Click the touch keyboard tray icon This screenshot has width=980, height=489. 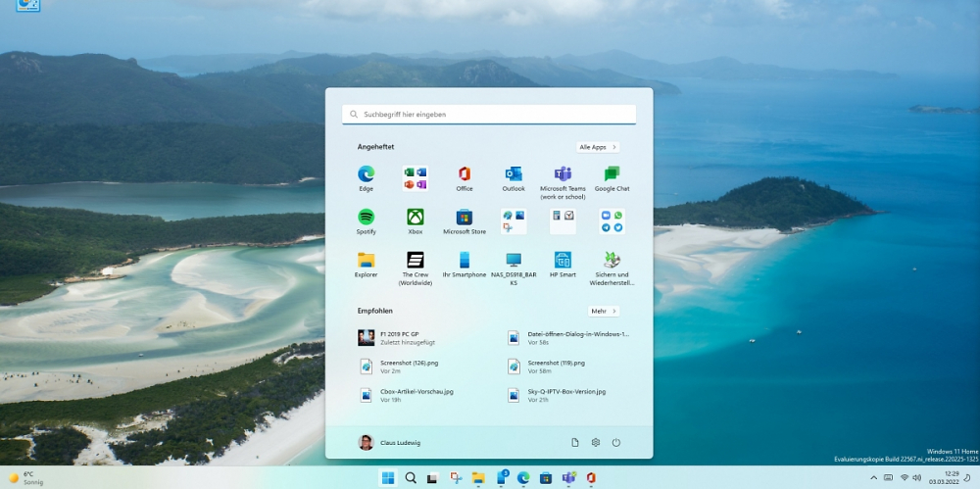(x=889, y=478)
